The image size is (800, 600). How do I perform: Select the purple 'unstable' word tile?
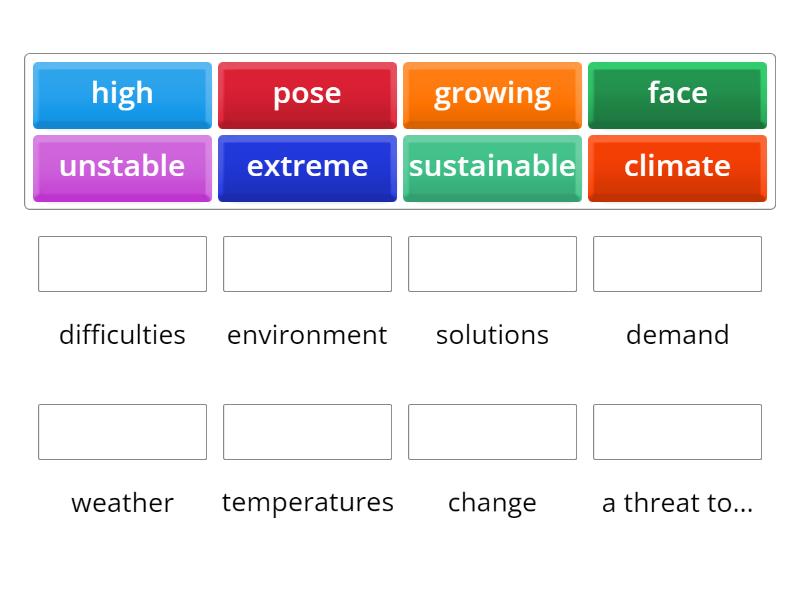(122, 167)
